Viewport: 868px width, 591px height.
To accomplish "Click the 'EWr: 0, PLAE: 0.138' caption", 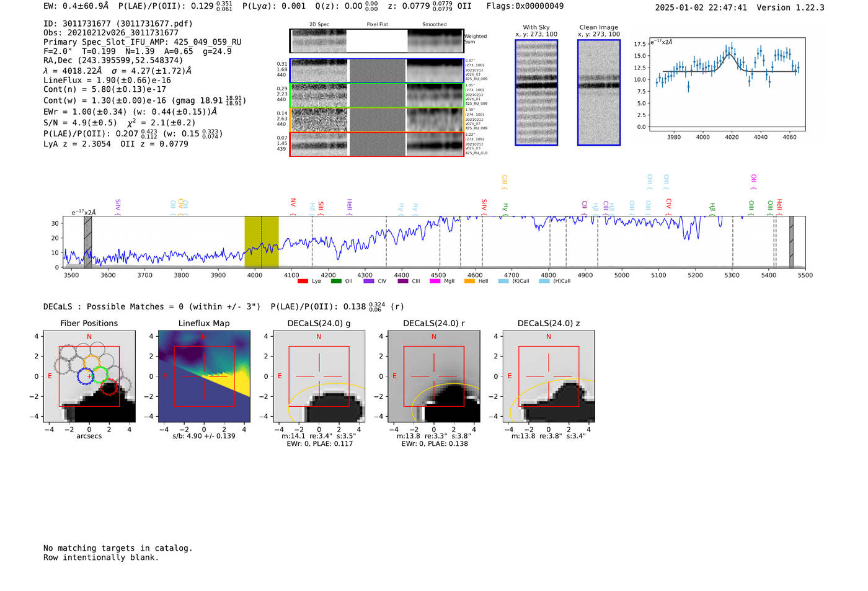I will 435,444.
